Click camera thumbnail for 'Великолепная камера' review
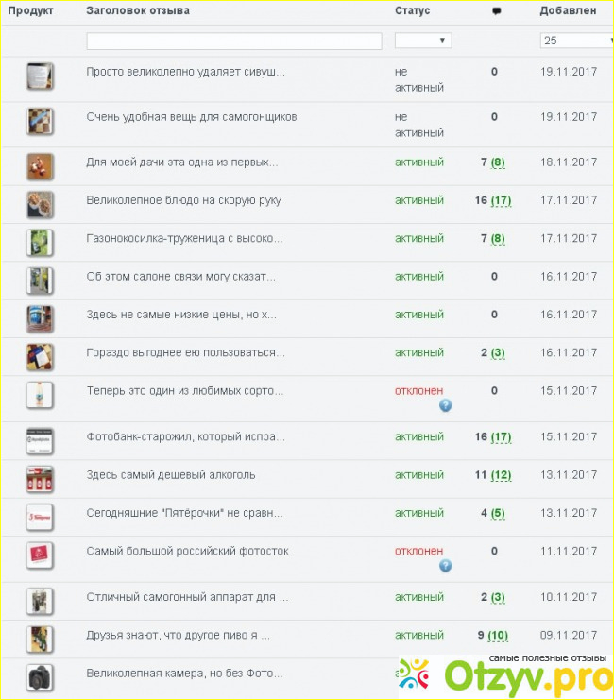Image resolution: width=614 pixels, height=700 pixels. (40, 677)
